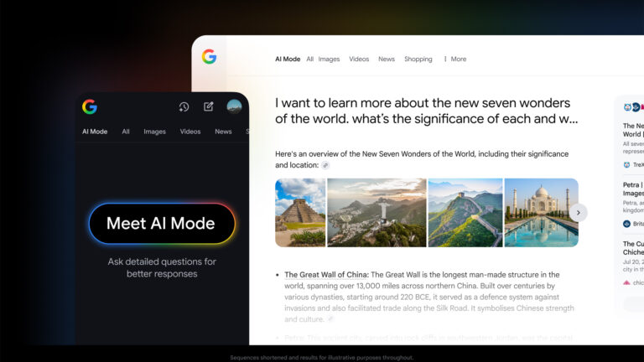644x362 pixels.
Task: Open the three-dot More menu in desktop tabs
Action: 454,59
